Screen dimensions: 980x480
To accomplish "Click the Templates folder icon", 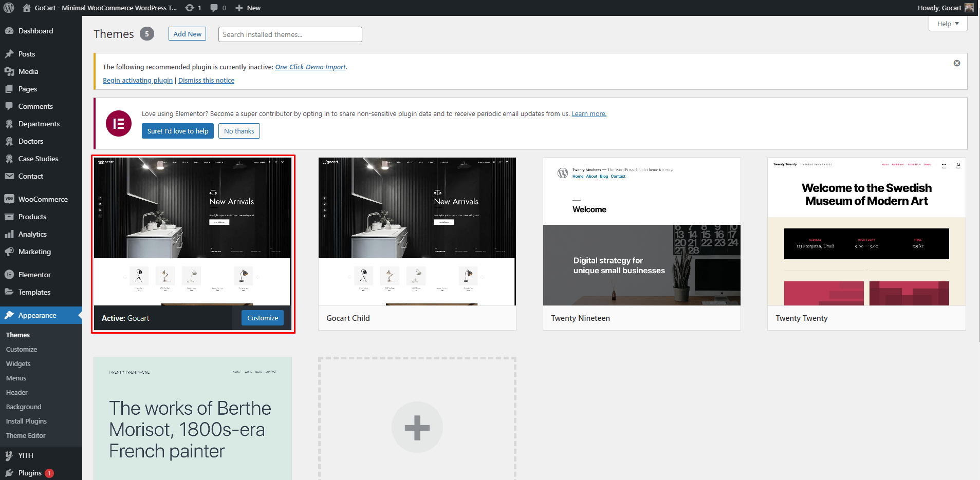I will click(x=9, y=292).
